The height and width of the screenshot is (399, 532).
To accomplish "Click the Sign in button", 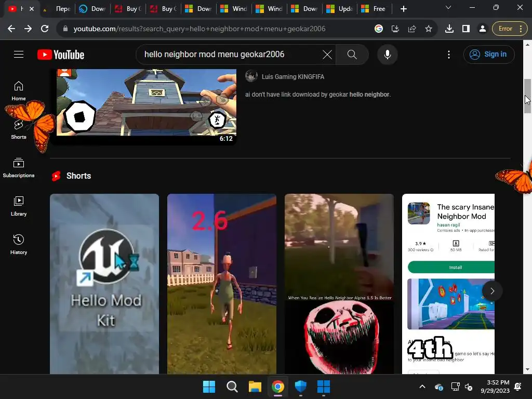I will point(489,54).
